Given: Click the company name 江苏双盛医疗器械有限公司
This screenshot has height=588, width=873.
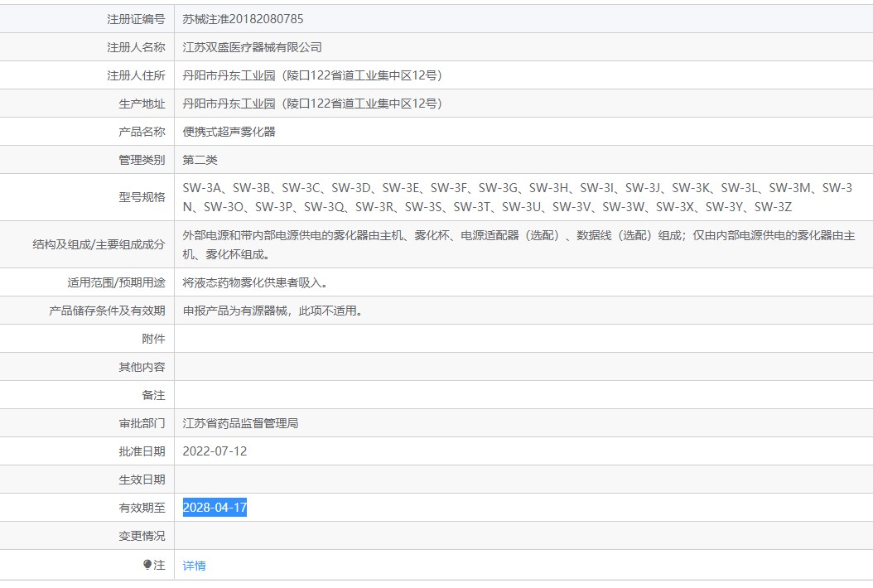Looking at the screenshot, I should [253, 47].
